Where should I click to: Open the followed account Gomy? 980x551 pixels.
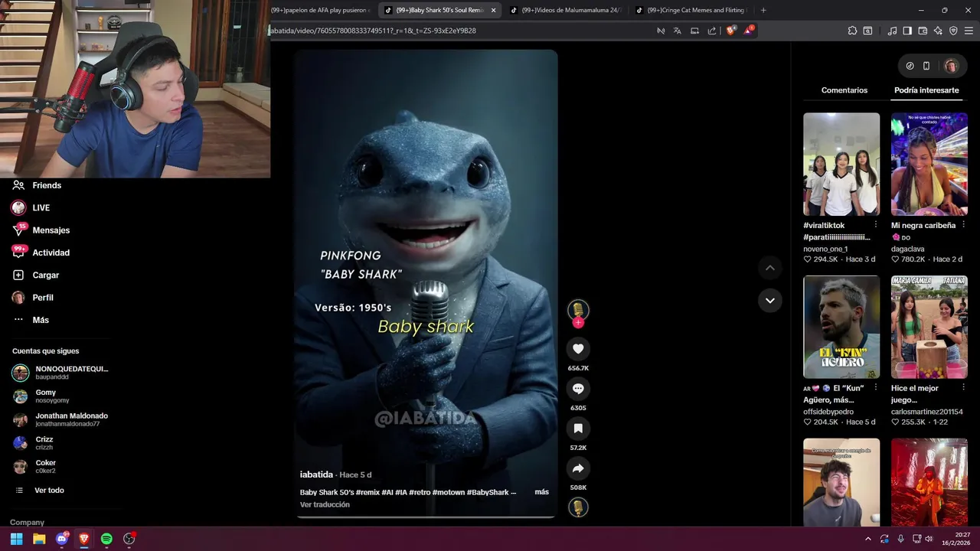pos(41,396)
